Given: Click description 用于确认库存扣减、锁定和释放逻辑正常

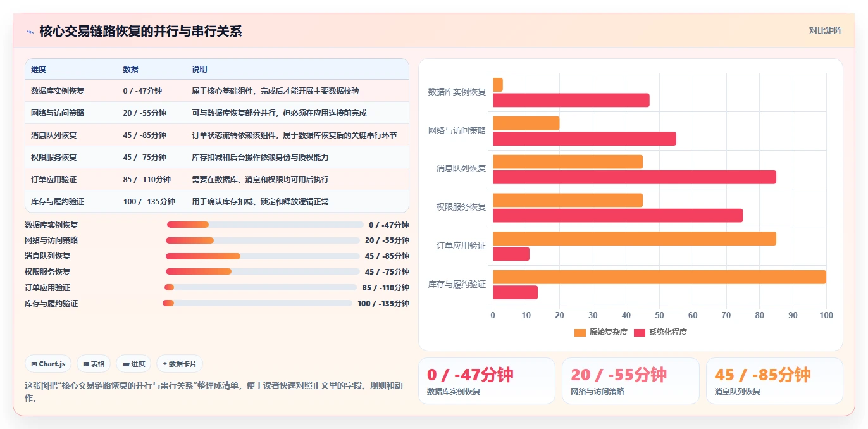Looking at the screenshot, I should click(261, 202).
